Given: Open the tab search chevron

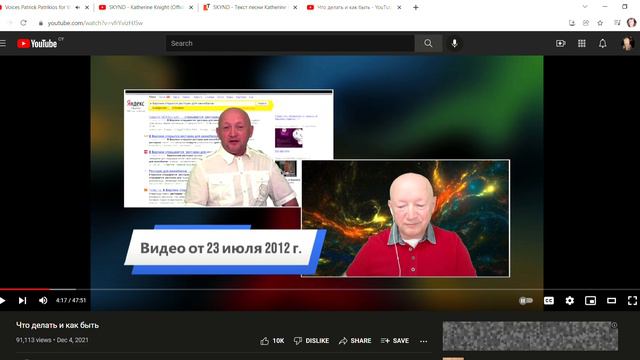Looking at the screenshot, I should coord(585,7).
